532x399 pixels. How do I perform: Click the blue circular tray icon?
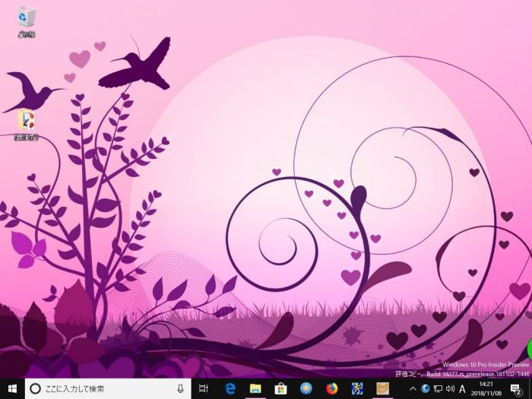tap(426, 389)
